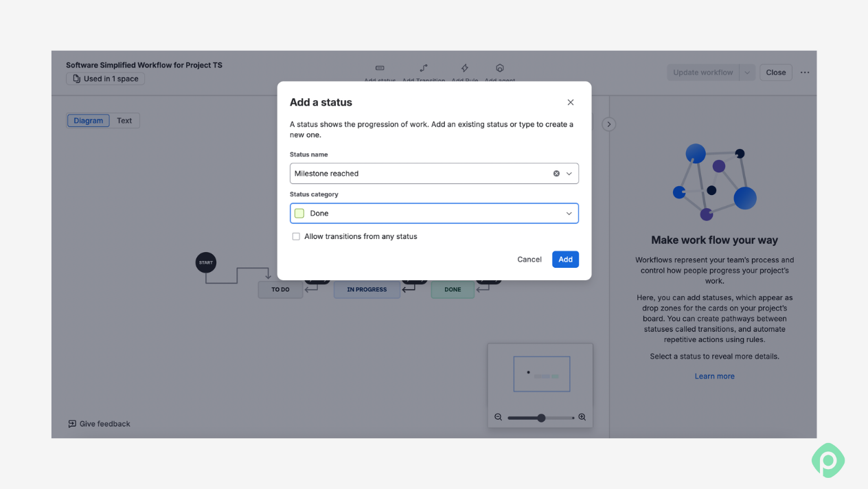
Task: Click the Update workflow button
Action: 703,73
